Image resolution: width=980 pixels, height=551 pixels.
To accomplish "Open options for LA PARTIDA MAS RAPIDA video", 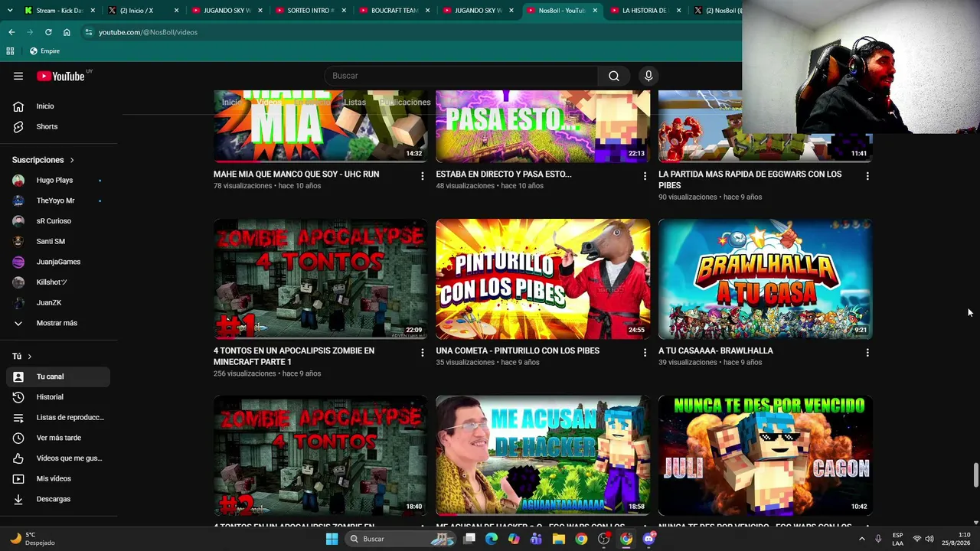I will (867, 176).
